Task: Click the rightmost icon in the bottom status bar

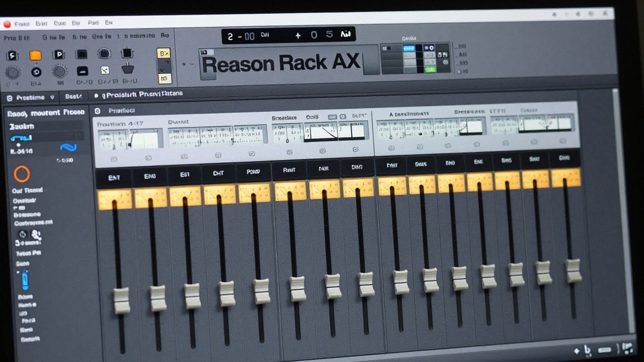Action: tap(627, 348)
